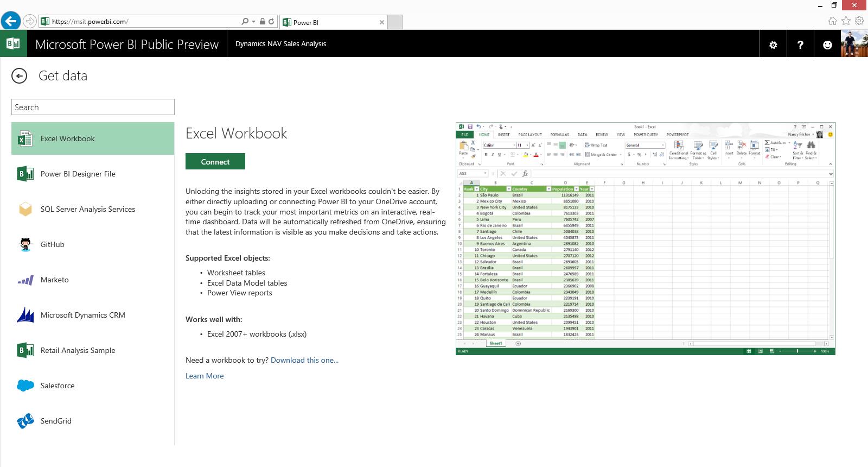868x467 pixels.
Task: Click the Marketo bars icon
Action: point(25,280)
